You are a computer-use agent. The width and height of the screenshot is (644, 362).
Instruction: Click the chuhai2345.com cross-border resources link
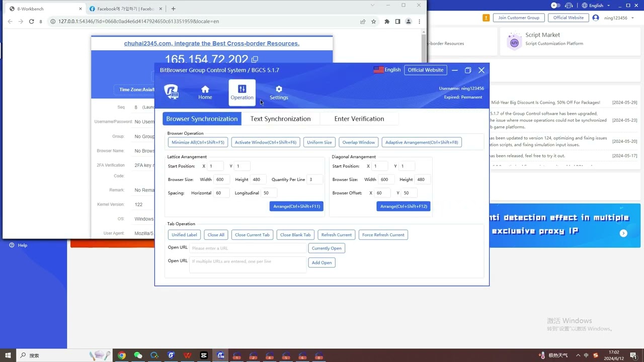click(212, 44)
